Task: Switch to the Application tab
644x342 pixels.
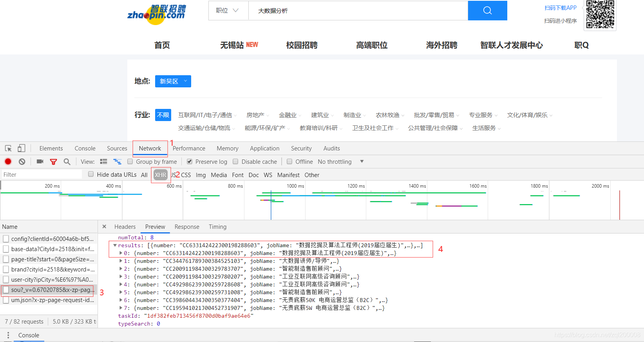Action: pyautogui.click(x=265, y=148)
